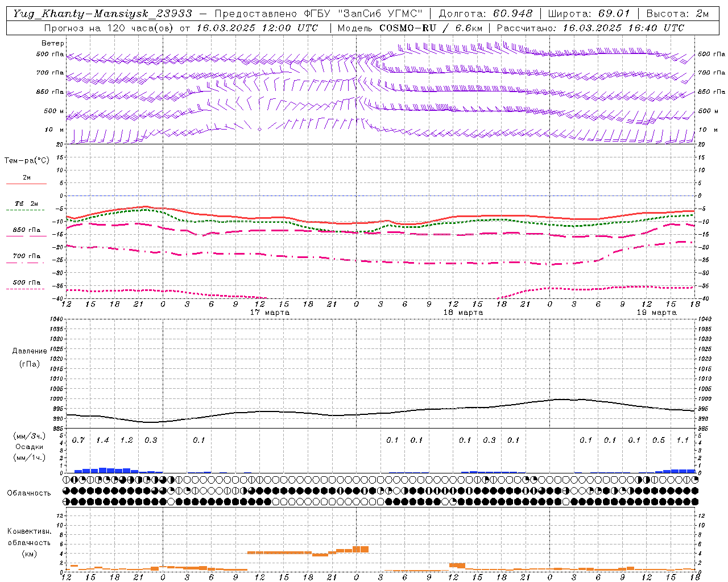Click the Конвективн. convective cloud label
Screen dimensions: 728x582
click(29, 531)
